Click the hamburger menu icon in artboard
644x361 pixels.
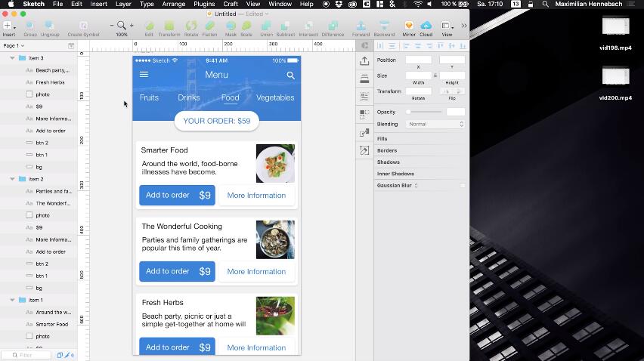pyautogui.click(x=144, y=75)
